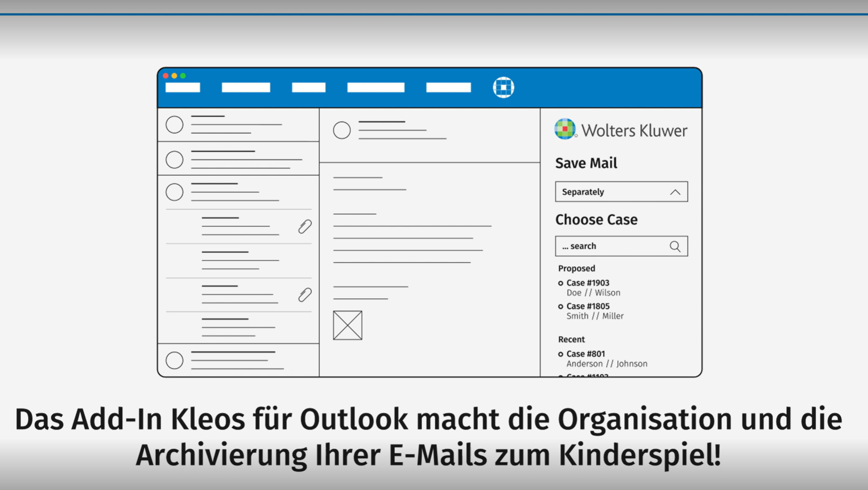Click the Kleos add-in icon in blue toolbar
Viewport: 868px width, 490px height.
(503, 87)
